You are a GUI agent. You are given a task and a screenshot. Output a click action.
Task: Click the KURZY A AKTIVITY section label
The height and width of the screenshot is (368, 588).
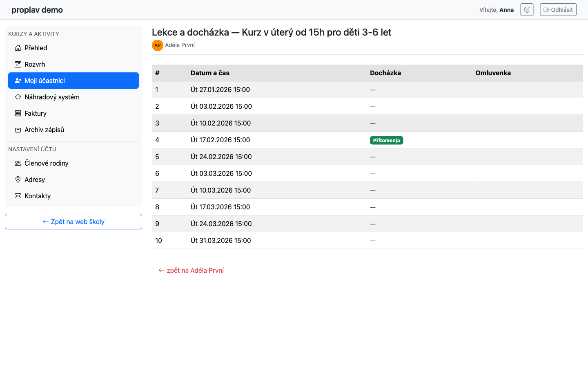tap(33, 34)
